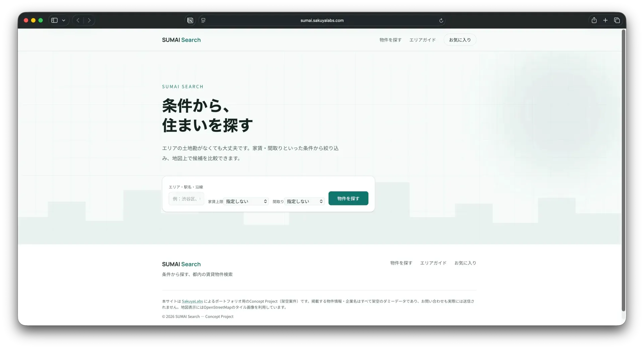Open the Share icon in Safari toolbar
The height and width of the screenshot is (349, 644).
click(594, 20)
